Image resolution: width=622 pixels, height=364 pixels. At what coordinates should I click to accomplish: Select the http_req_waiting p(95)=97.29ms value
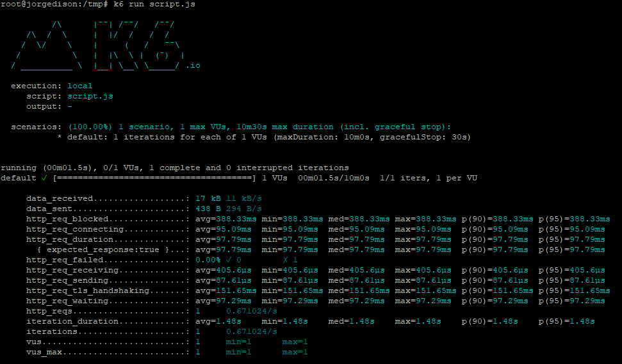(x=571, y=301)
